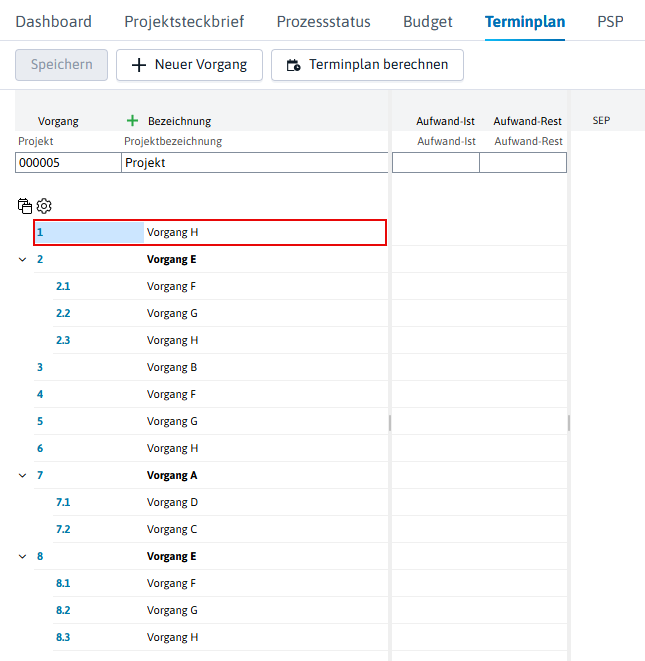
Task: Open task link number 8
Action: pyautogui.click(x=40, y=556)
